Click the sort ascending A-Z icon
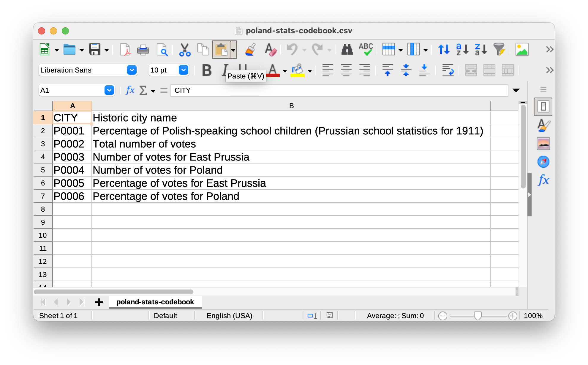 (x=460, y=51)
